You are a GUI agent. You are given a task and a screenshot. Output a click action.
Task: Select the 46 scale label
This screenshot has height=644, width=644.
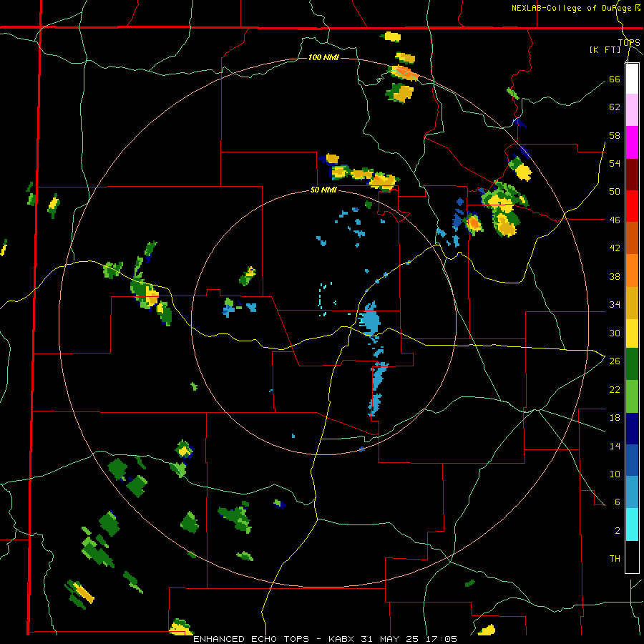click(x=615, y=220)
